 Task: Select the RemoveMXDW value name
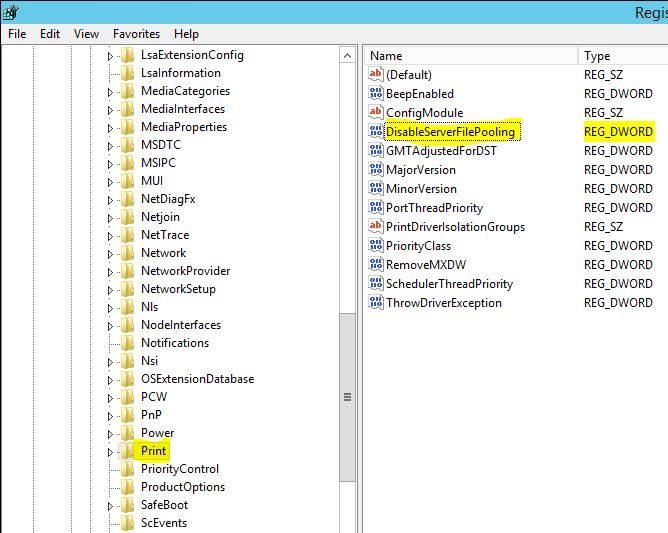pos(426,265)
